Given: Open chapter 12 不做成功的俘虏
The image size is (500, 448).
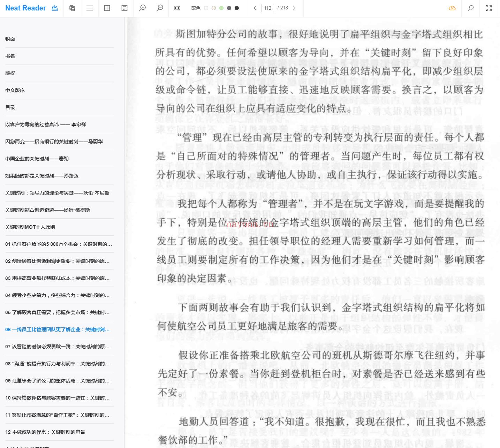Looking at the screenshot, I should 60,432.
